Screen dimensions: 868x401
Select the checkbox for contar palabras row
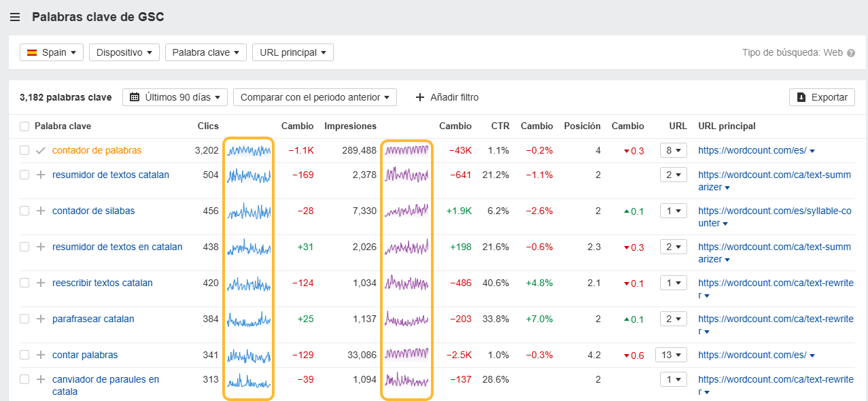(x=24, y=355)
